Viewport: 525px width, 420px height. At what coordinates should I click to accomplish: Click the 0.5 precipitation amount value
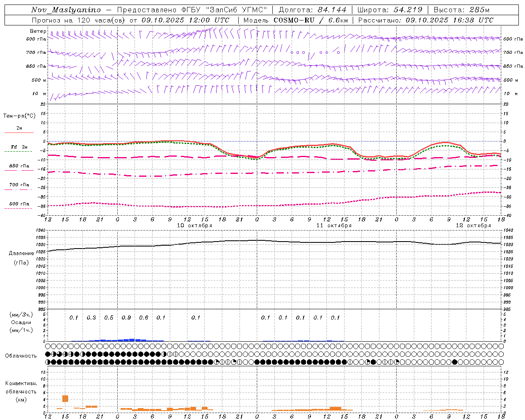(x=109, y=317)
